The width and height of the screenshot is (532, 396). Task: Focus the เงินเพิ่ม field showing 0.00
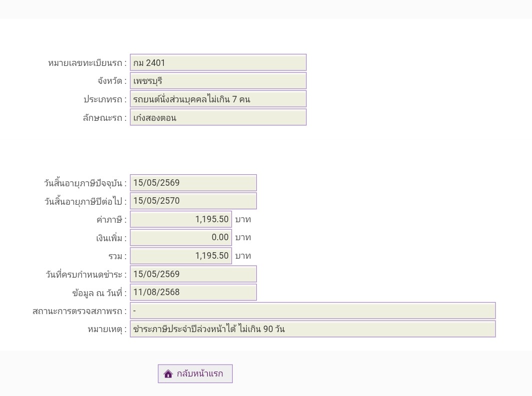coord(181,237)
